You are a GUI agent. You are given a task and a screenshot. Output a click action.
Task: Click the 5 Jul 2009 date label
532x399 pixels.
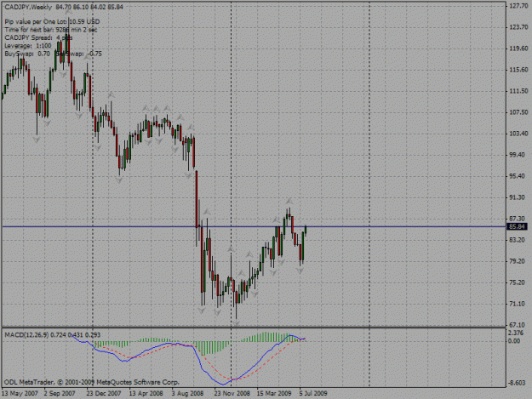tap(313, 394)
